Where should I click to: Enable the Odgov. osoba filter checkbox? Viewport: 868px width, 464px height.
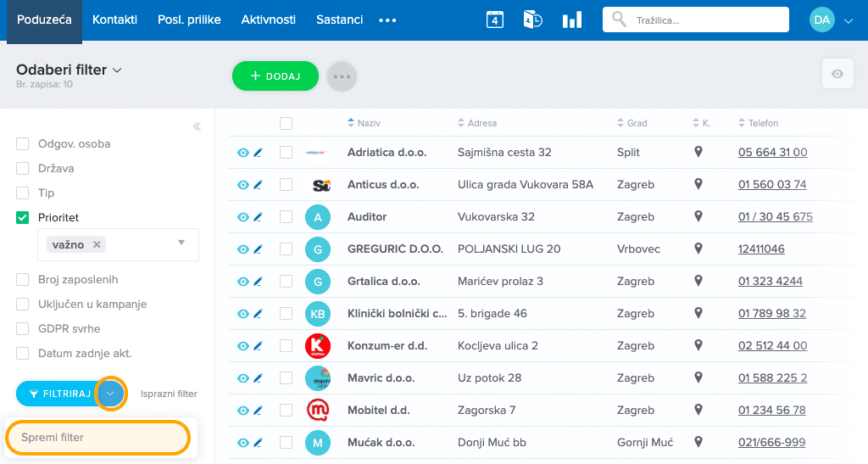(x=22, y=144)
